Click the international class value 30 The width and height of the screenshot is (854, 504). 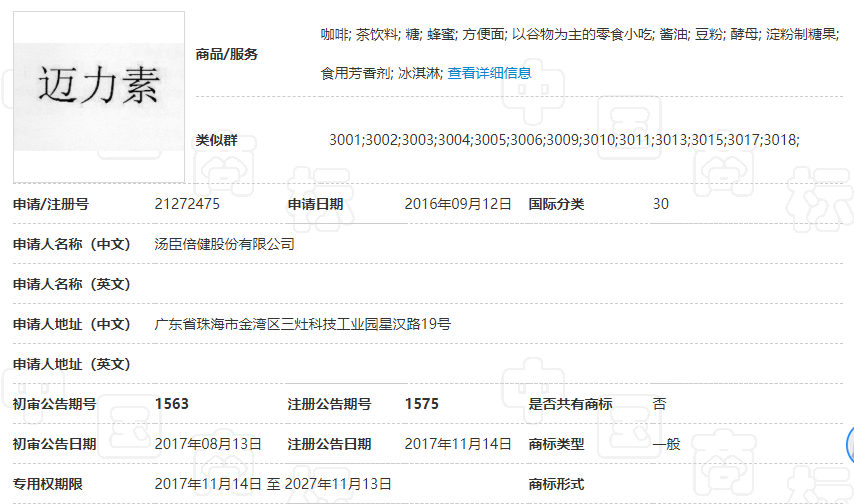[661, 204]
